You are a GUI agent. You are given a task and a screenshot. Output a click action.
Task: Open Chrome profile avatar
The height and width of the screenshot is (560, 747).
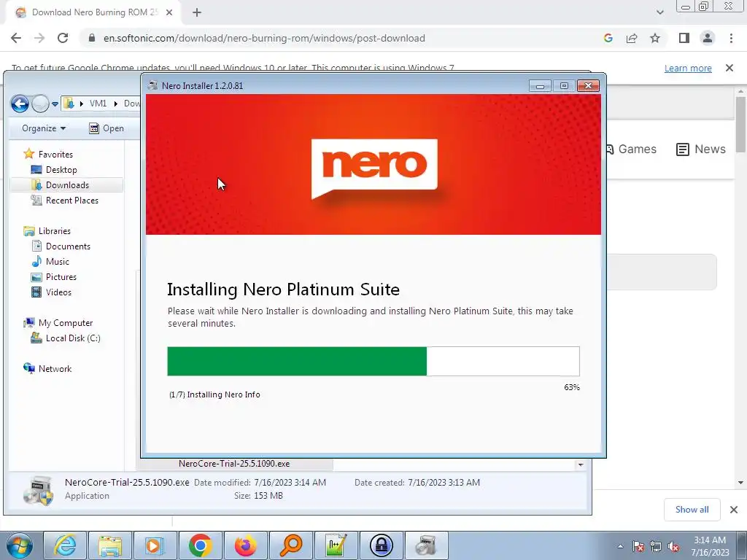[x=708, y=38]
